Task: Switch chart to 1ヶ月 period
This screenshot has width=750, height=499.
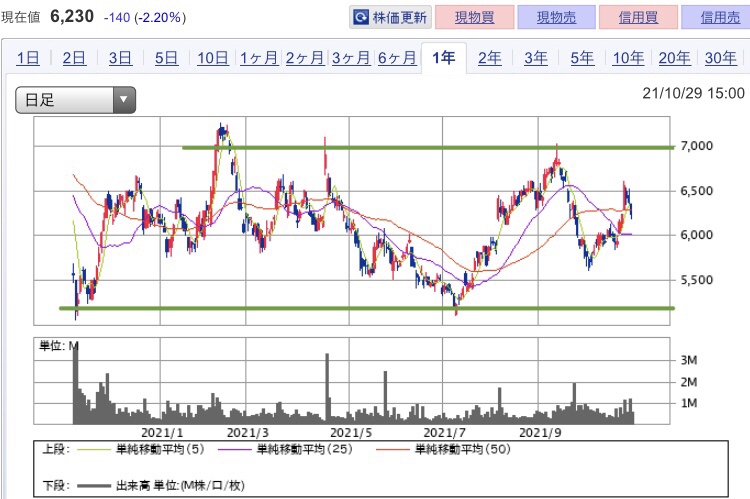Action: coord(259,58)
